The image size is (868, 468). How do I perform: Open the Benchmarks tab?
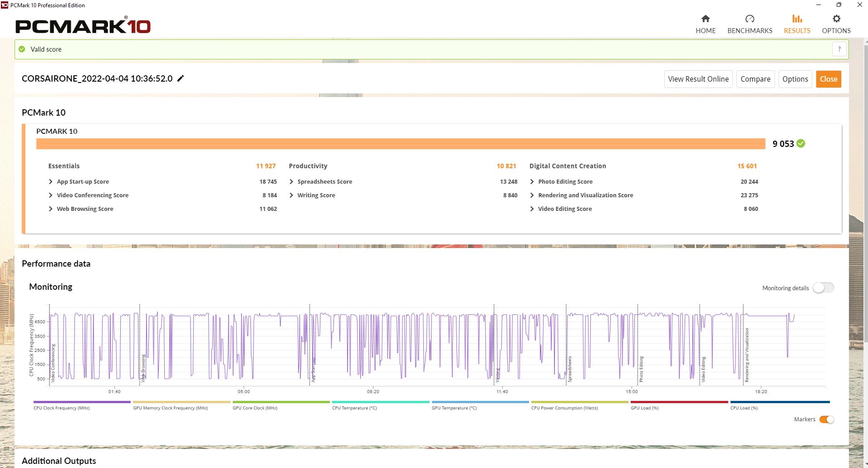[750, 24]
